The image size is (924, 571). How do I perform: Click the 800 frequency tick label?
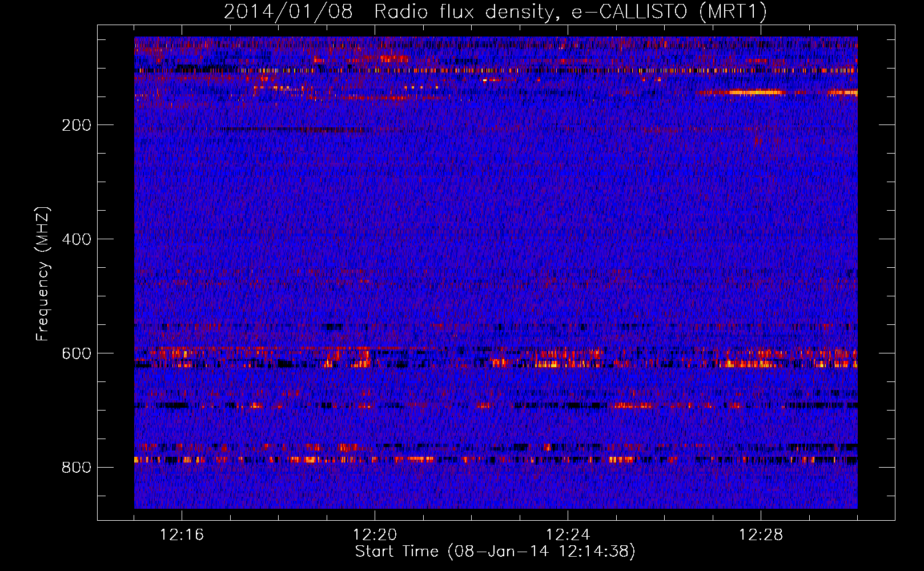[77, 468]
